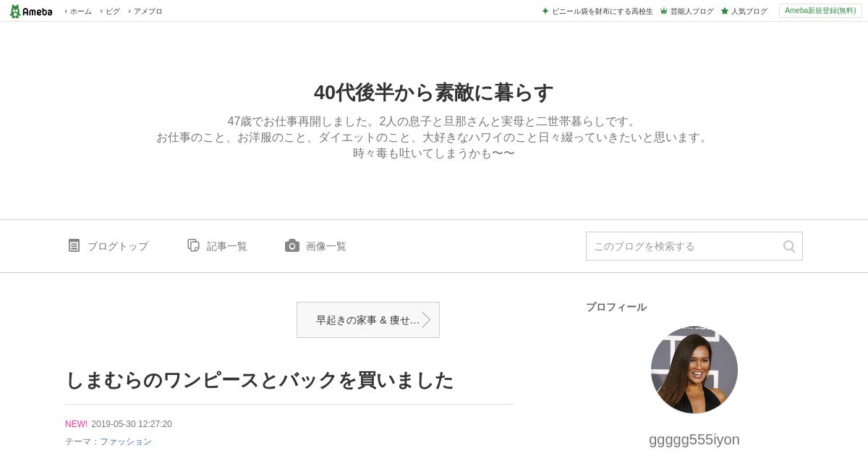868x456 pixels.
Task: Open ビニール袋を財布にする高校生 topic link
Action: 603,12
